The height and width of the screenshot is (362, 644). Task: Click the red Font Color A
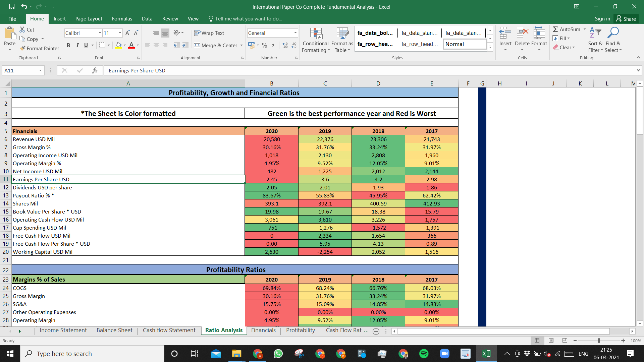(131, 45)
